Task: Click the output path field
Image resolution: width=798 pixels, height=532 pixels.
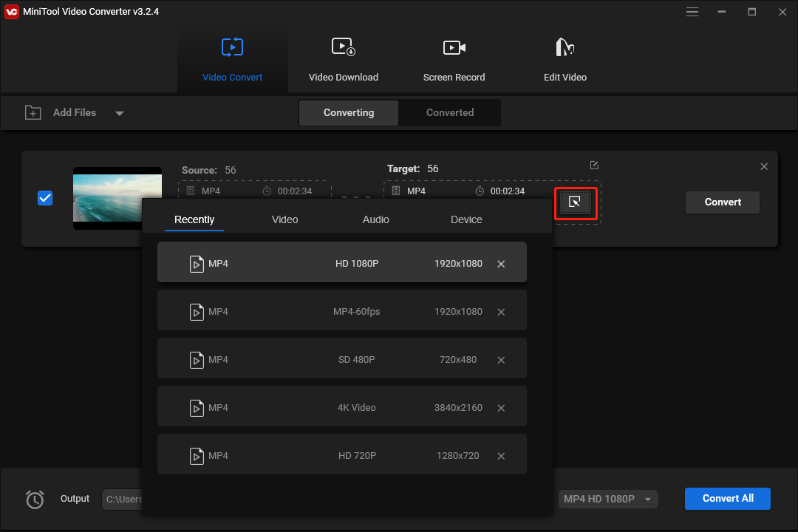Action: (x=123, y=499)
